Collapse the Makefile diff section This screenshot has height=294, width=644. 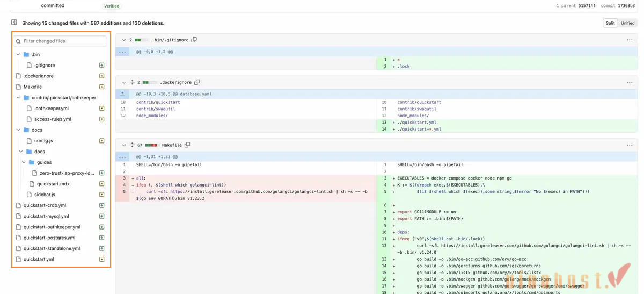coord(124,145)
